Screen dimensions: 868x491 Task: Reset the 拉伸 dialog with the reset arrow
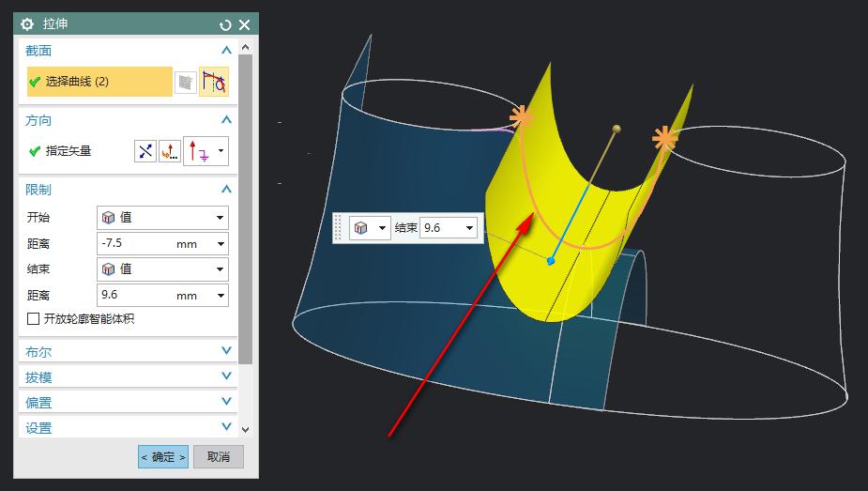click(x=225, y=25)
